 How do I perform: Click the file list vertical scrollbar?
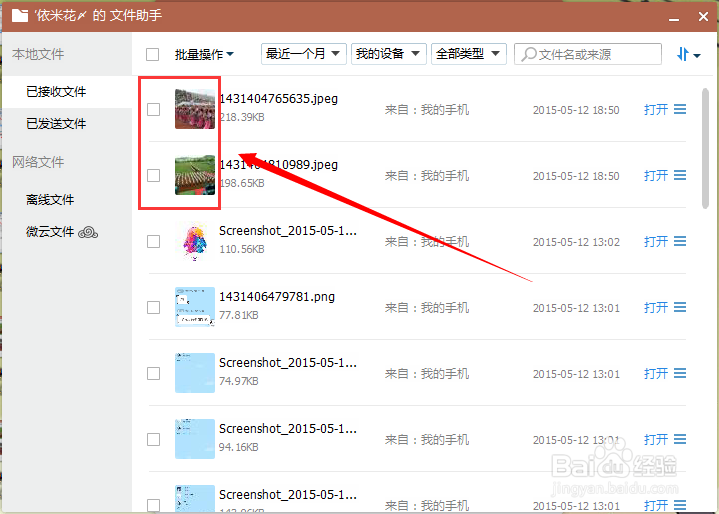coord(705,148)
